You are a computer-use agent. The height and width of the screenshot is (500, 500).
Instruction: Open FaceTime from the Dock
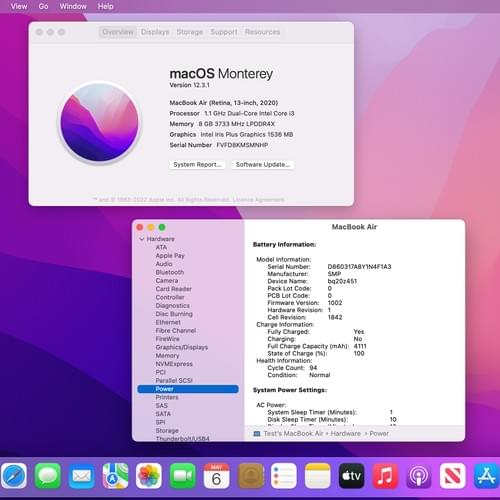pos(183,476)
